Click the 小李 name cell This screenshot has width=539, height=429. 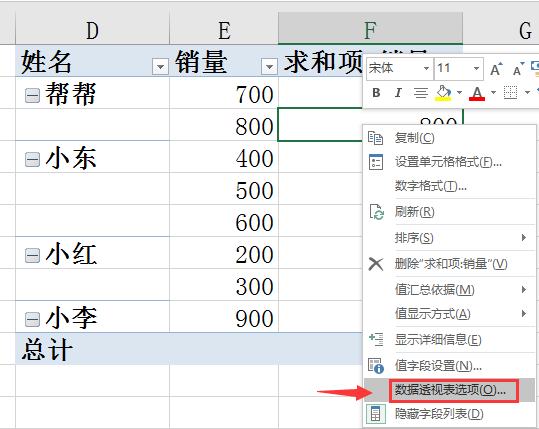coord(92,317)
